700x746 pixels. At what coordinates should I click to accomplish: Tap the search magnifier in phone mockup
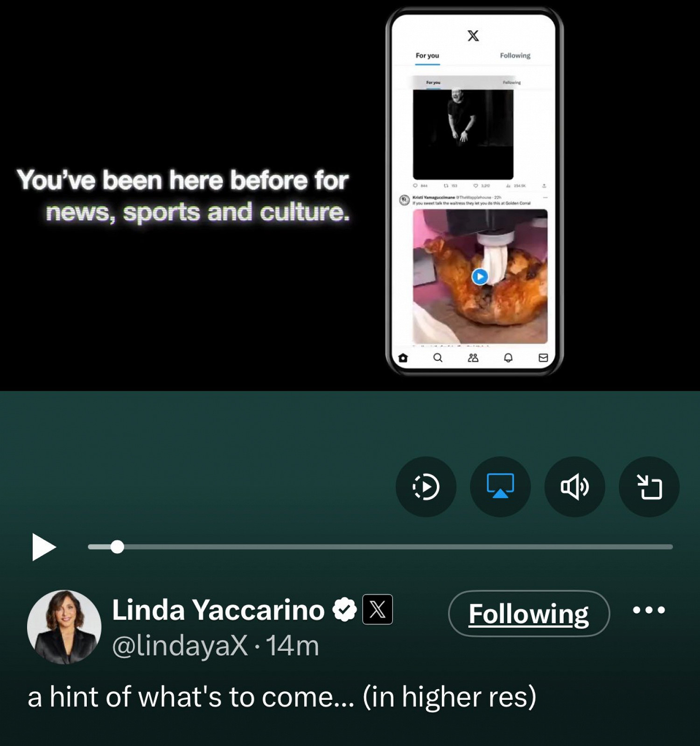[438, 358]
